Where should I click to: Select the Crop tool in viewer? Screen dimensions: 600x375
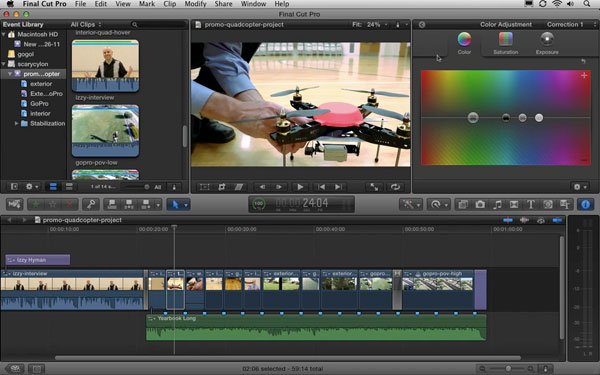222,187
